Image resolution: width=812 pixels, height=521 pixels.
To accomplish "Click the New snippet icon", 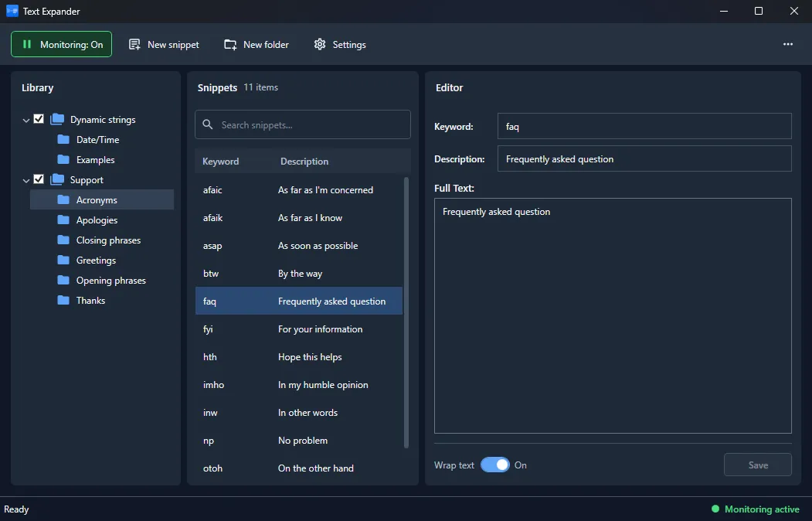I will click(x=134, y=45).
